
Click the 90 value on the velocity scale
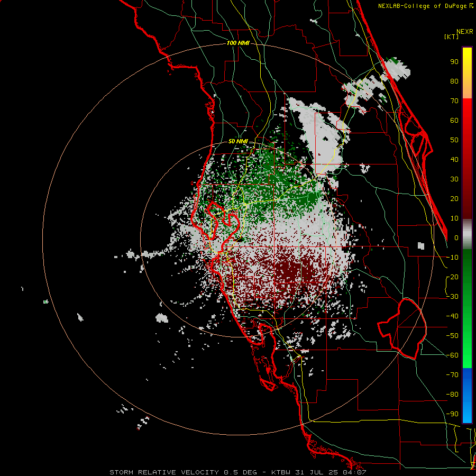(454, 62)
